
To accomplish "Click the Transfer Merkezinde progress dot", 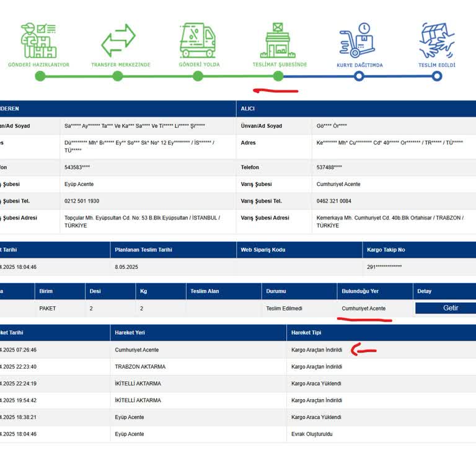I will (x=118, y=76).
